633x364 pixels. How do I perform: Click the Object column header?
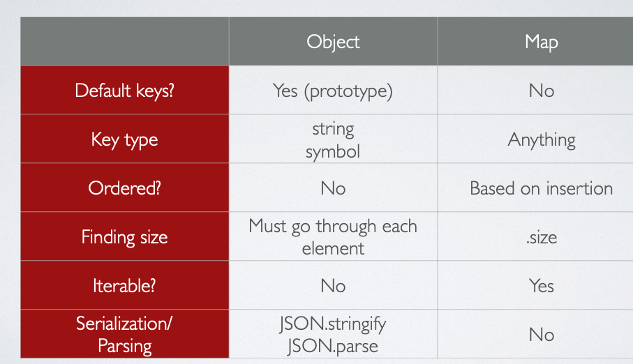333,41
